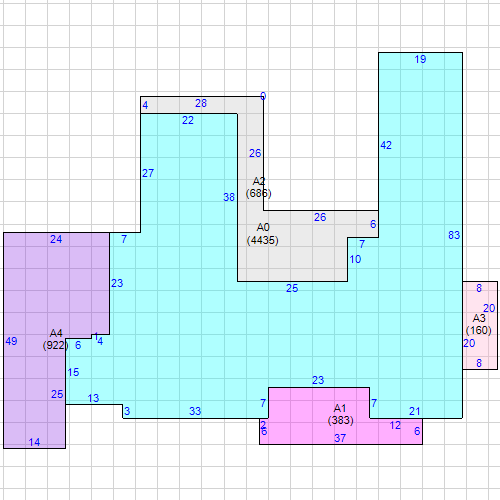Select the dimension value 38
This screenshot has height=500, width=500.
pyautogui.click(x=229, y=197)
